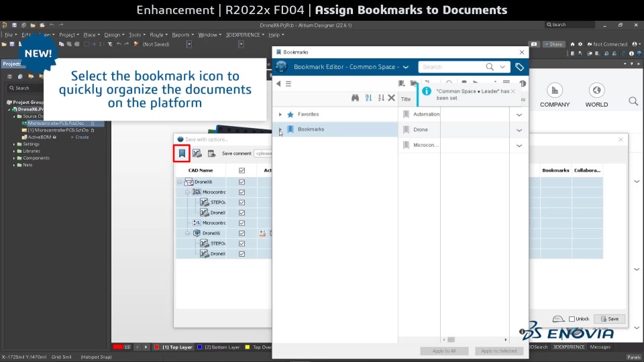Viewport: 644px width, 362px height.
Task: Click the save disk icon in Altium quick access bar
Action: [14, 25]
